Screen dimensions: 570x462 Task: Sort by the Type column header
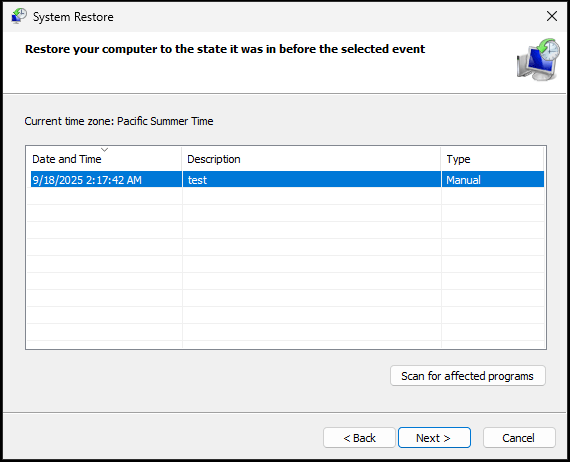coord(493,159)
